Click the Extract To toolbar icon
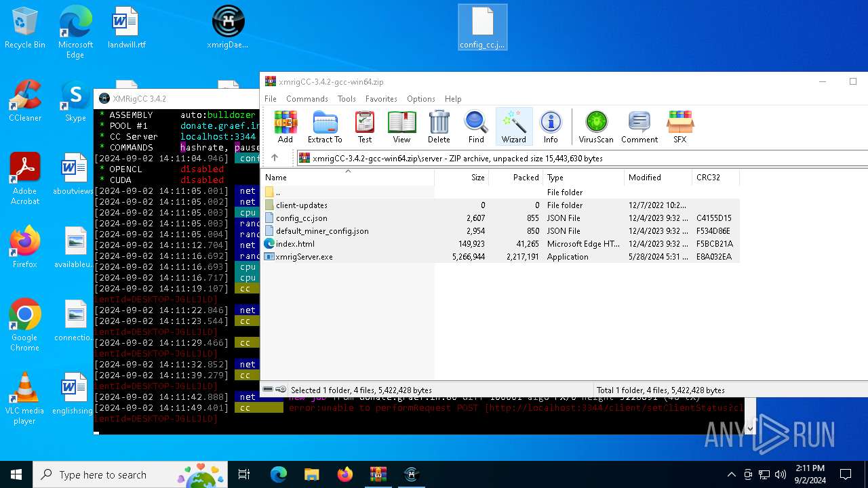The image size is (868, 488). point(325,127)
